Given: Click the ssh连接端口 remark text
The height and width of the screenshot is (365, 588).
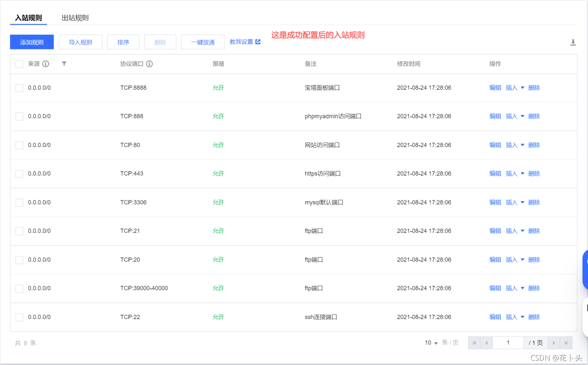Looking at the screenshot, I should point(321,317).
